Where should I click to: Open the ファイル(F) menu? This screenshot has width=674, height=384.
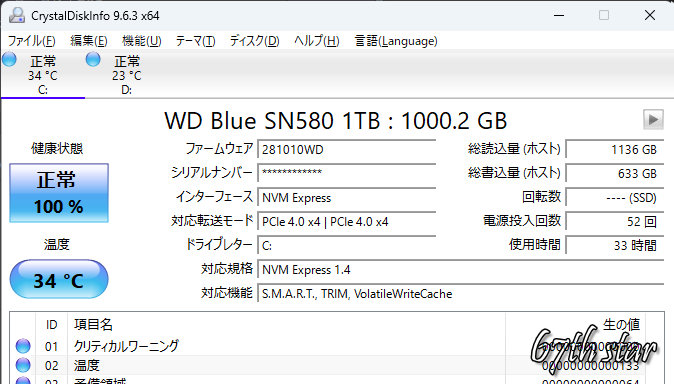pos(32,41)
